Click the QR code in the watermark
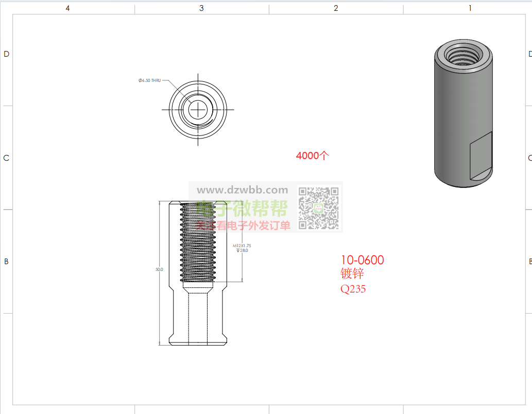This screenshot has width=532, height=414. 319,208
